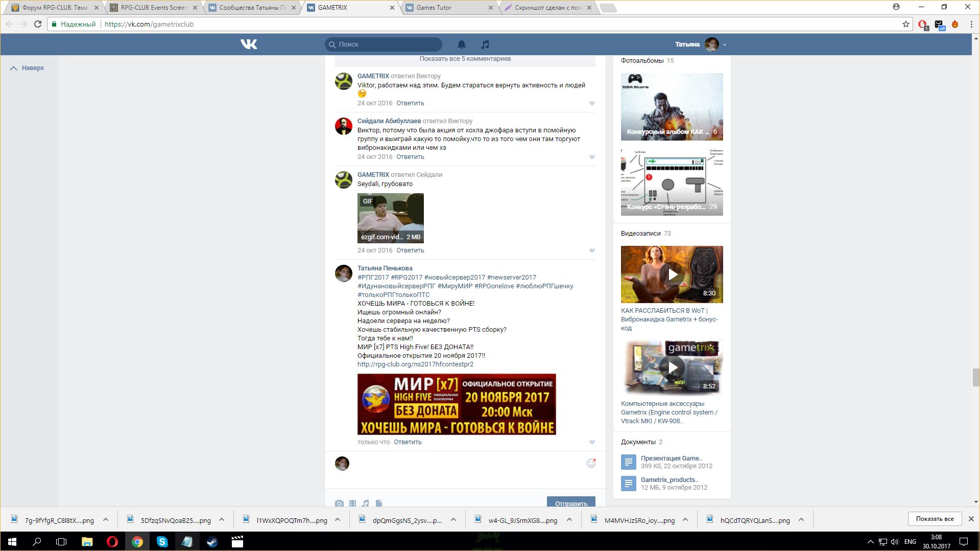Show hidden system tray icons
980x551 pixels.
click(x=870, y=542)
